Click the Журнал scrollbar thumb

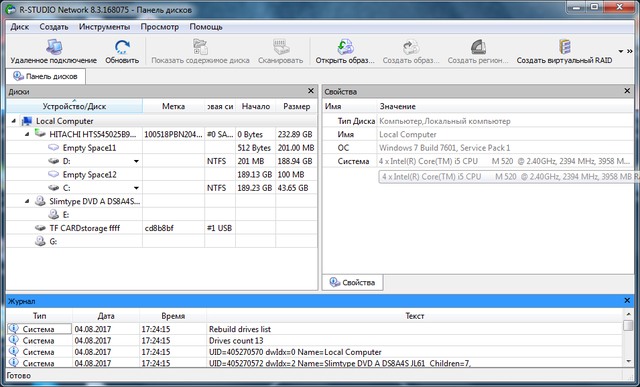tap(628, 325)
